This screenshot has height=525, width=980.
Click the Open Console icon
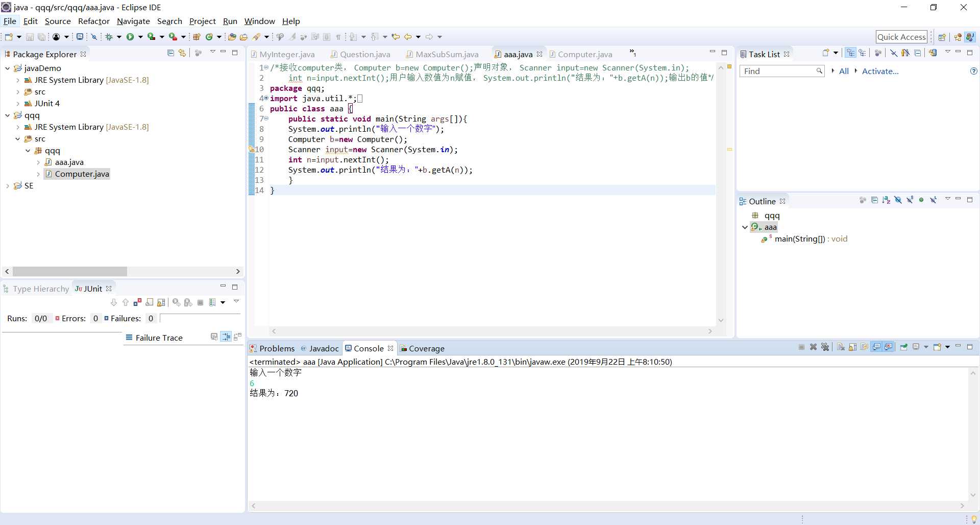(938, 347)
